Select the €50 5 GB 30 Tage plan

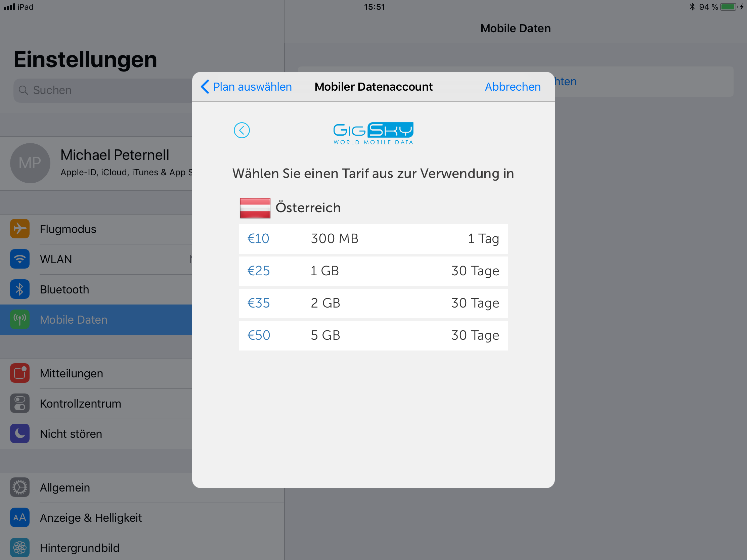(373, 335)
